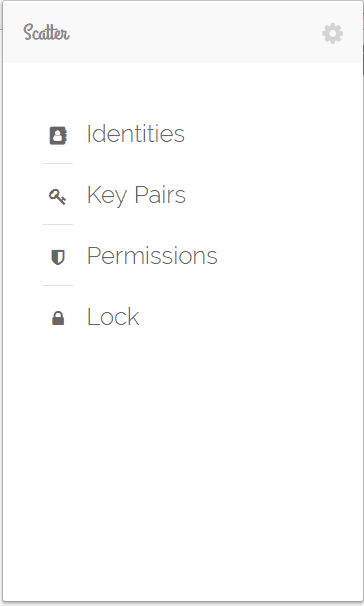364x606 pixels.
Task: Open settings via the gear icon
Action: [x=332, y=34]
